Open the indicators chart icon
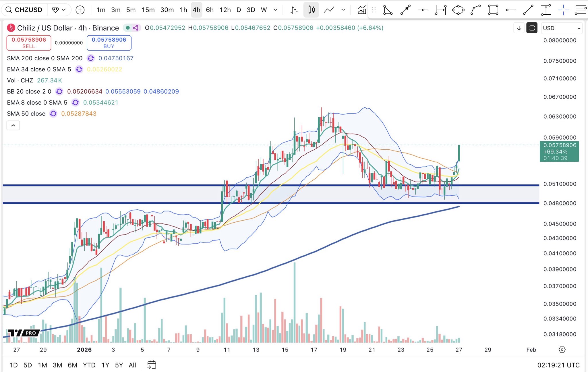 pyautogui.click(x=362, y=10)
